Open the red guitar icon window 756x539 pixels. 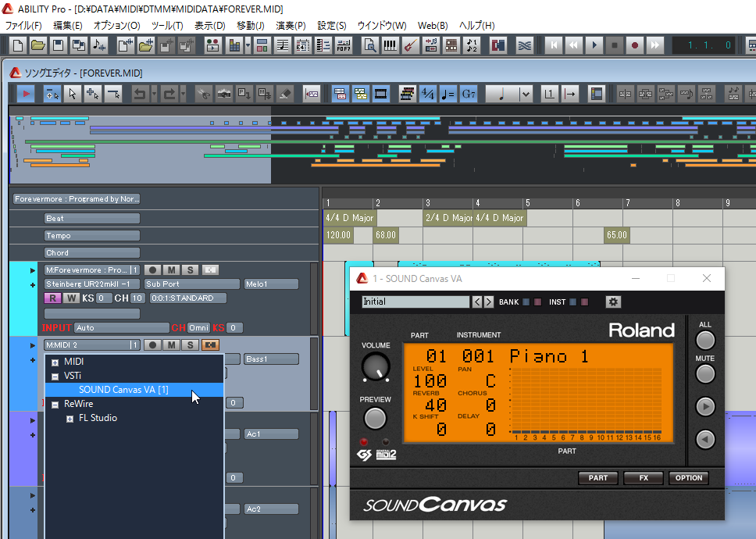click(410, 45)
